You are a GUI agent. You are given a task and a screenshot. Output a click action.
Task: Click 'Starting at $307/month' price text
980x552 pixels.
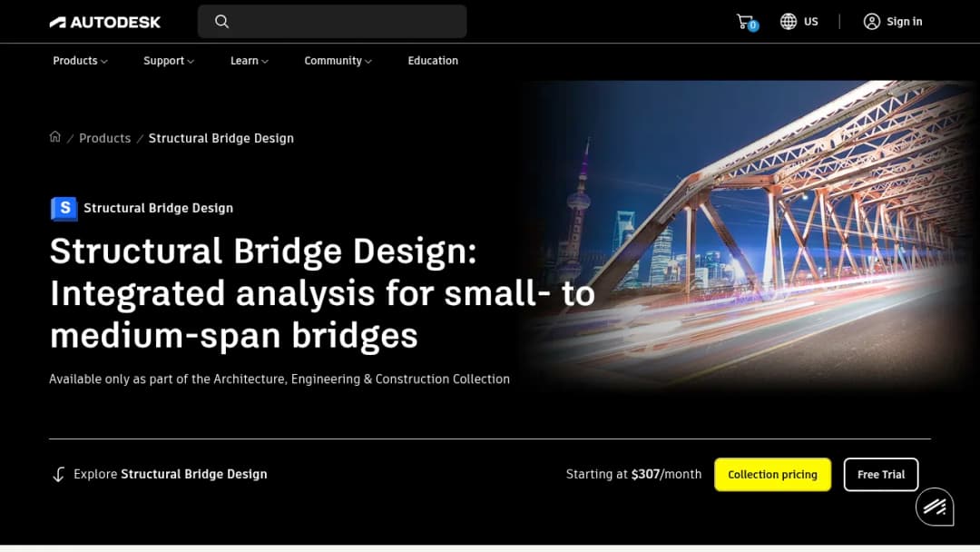point(633,474)
